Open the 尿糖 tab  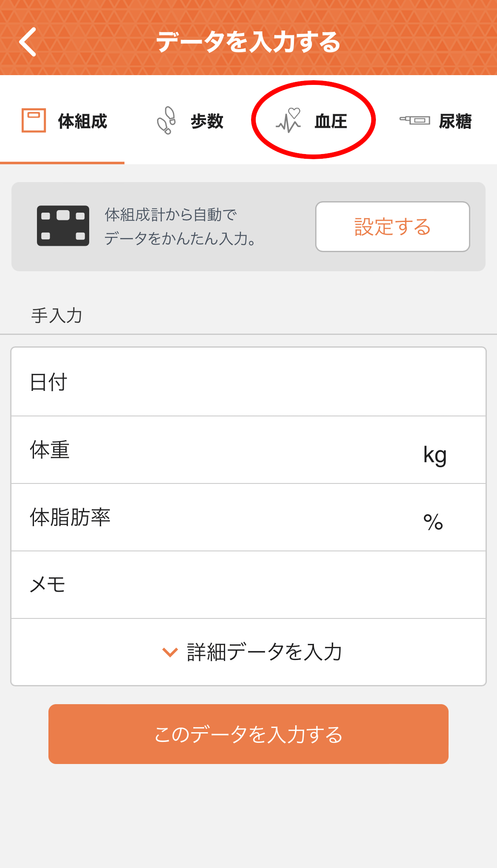pyautogui.click(x=435, y=121)
